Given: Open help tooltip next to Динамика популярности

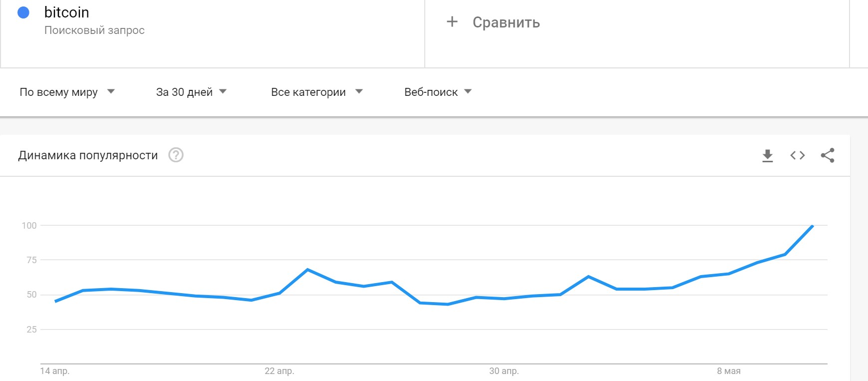Looking at the screenshot, I should 176,155.
